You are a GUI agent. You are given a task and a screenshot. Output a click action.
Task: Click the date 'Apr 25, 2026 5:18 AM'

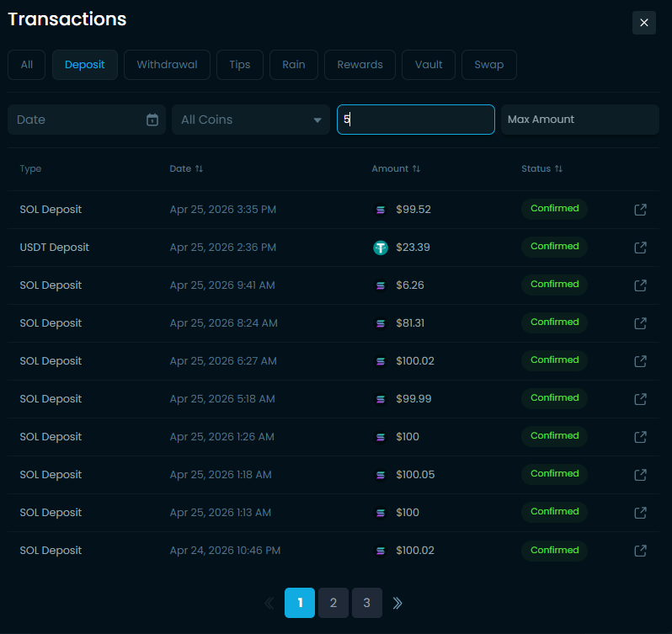pos(222,399)
